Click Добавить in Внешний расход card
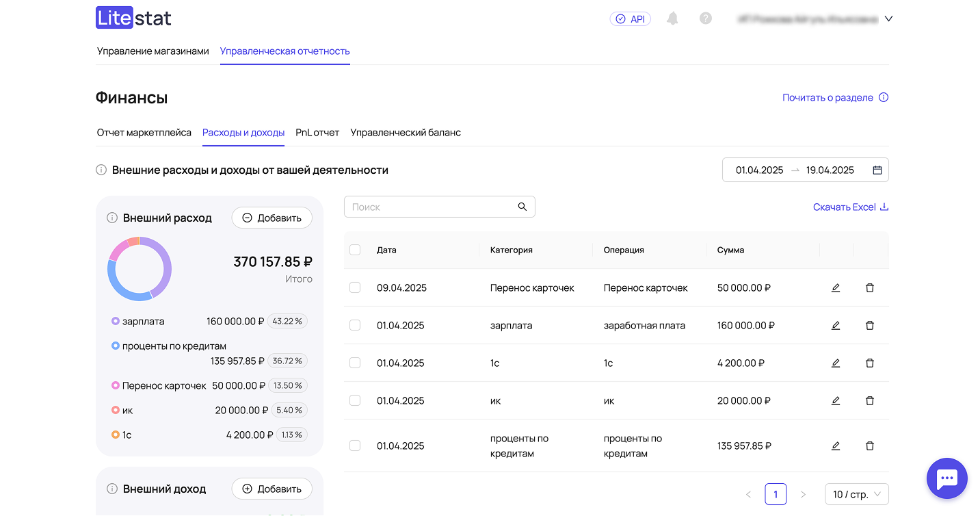This screenshot has width=980, height=516. (x=272, y=218)
